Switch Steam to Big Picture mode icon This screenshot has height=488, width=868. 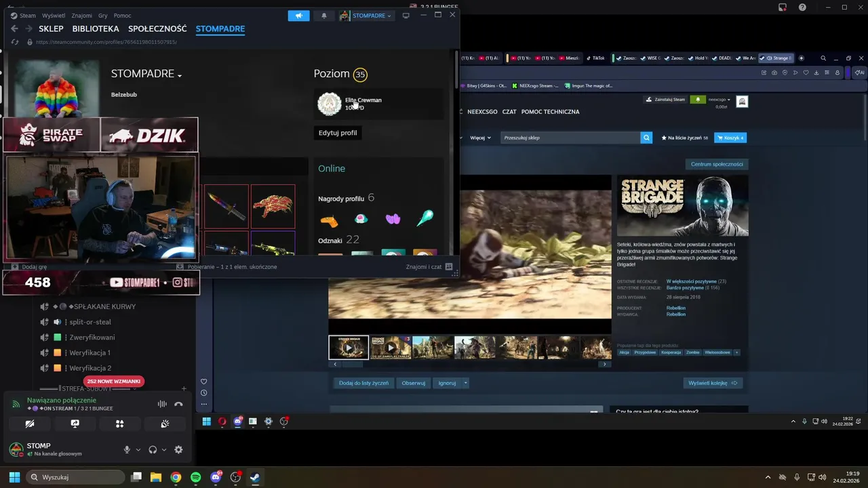[406, 16]
